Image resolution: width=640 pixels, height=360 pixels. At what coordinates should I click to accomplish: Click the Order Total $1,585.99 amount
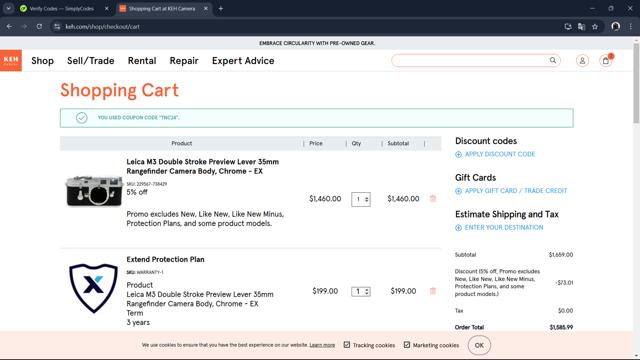(x=561, y=327)
